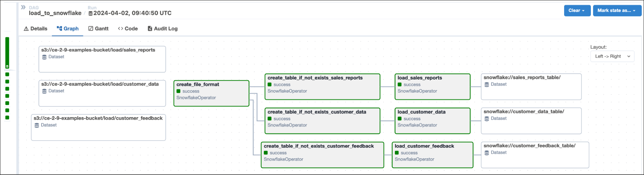Click the dataset icon under snowflake://customer_data_table/
The height and width of the screenshot is (175, 644).
[487, 119]
